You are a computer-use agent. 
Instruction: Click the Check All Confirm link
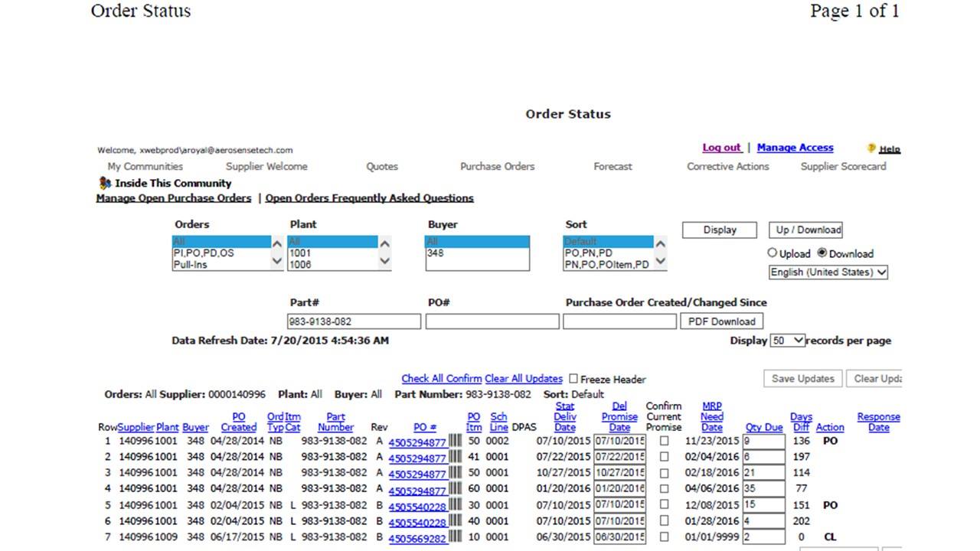click(442, 379)
